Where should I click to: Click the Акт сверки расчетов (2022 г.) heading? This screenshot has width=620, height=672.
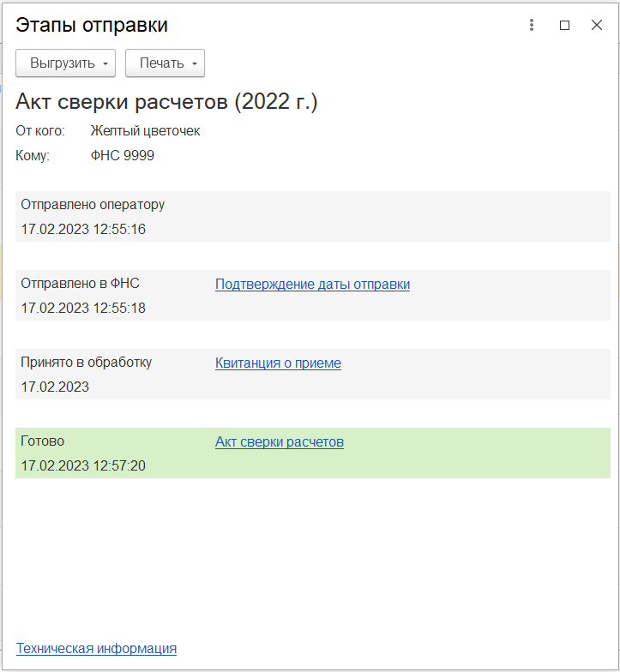tap(166, 102)
